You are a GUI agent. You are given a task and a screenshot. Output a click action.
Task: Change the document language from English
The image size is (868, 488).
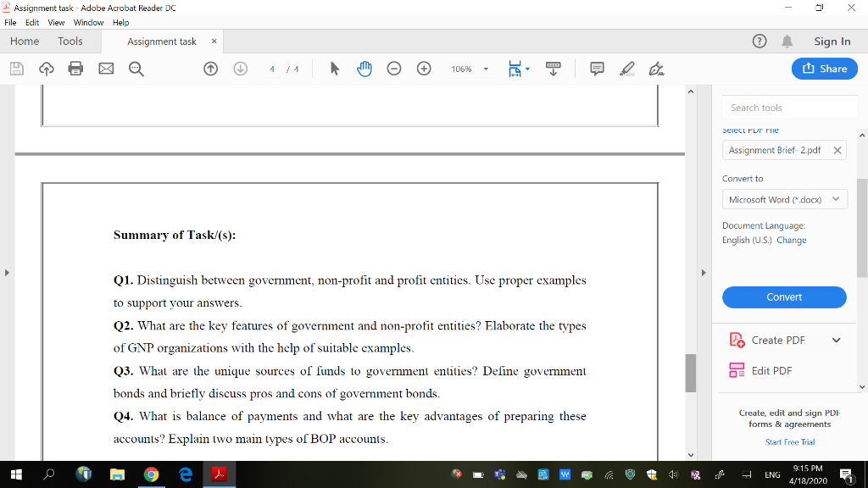click(791, 240)
